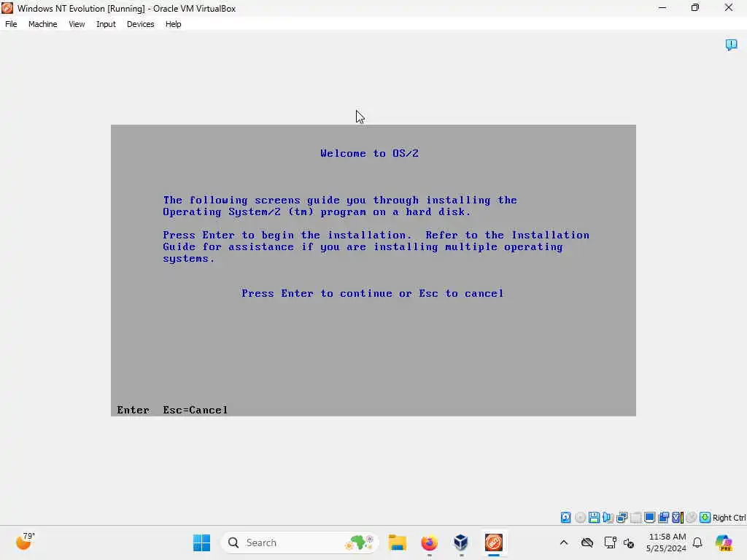Open the View menu
The width and height of the screenshot is (747, 560).
pyautogui.click(x=77, y=24)
